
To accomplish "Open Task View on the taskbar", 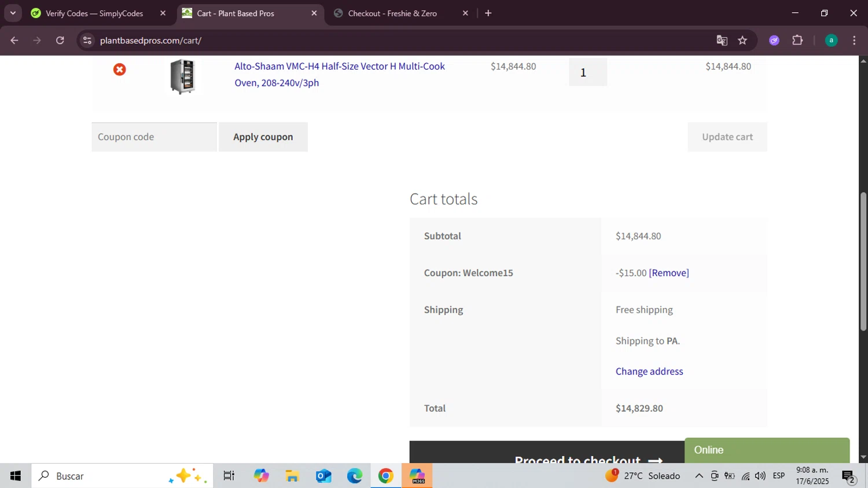I will (x=229, y=476).
